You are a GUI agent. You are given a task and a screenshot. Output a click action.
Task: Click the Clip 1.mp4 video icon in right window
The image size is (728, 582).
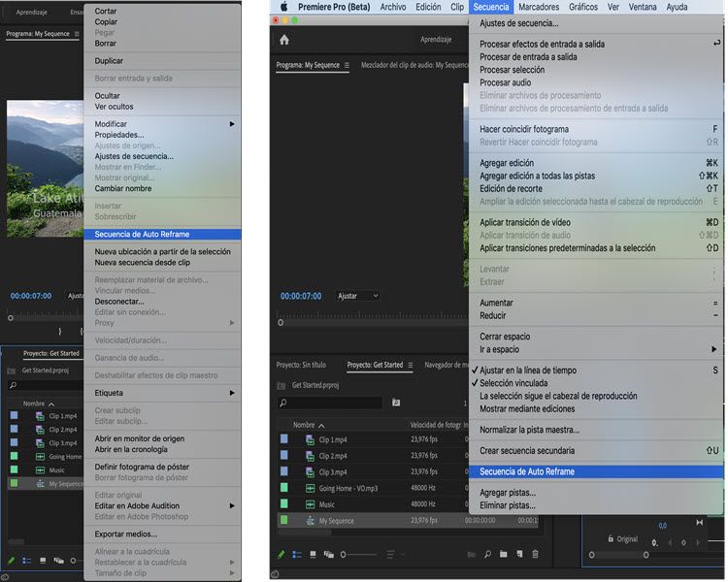coord(311,439)
